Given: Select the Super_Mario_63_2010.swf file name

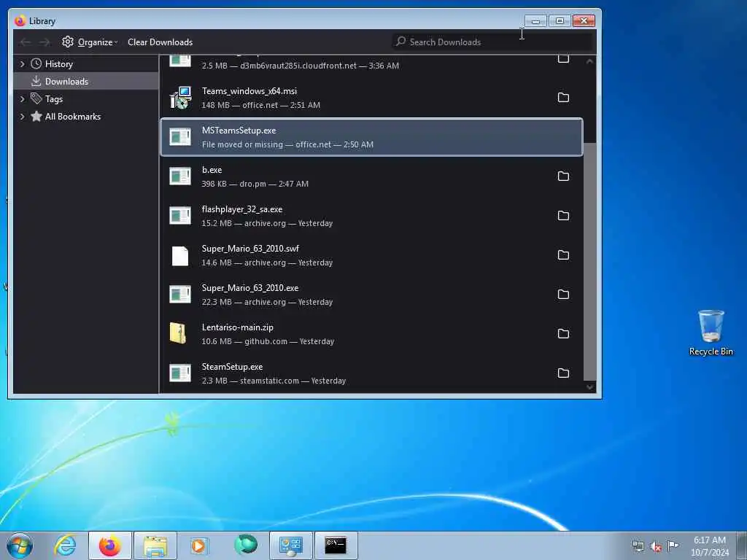Looking at the screenshot, I should tap(251, 249).
